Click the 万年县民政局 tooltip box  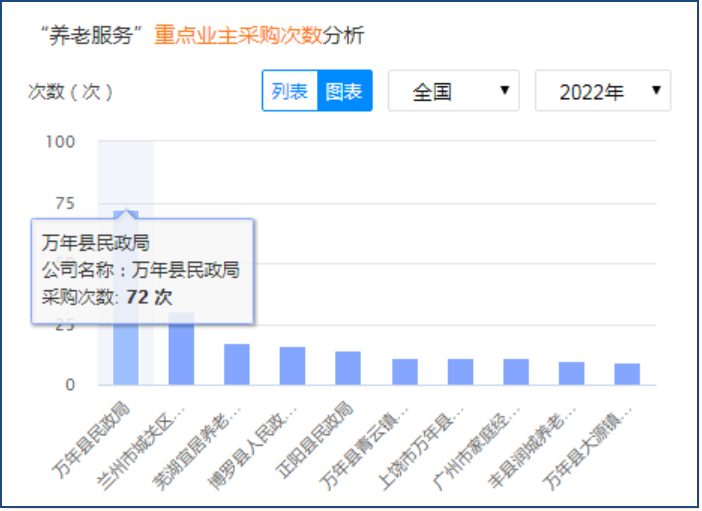tap(142, 270)
